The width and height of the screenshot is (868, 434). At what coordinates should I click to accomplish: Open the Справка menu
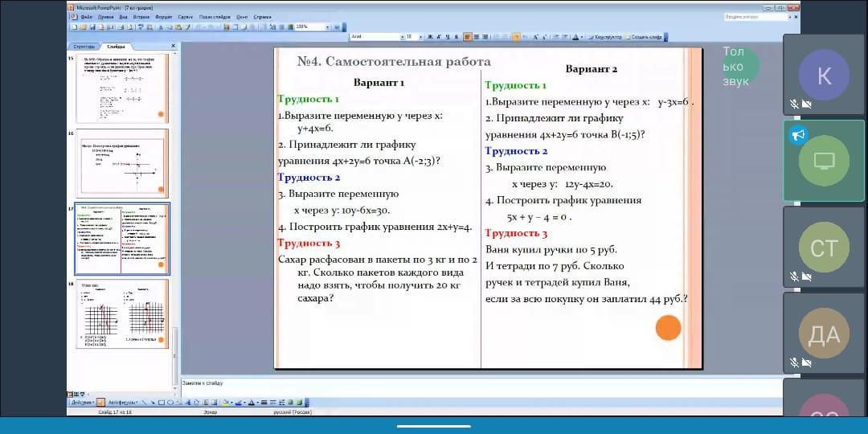tap(262, 17)
